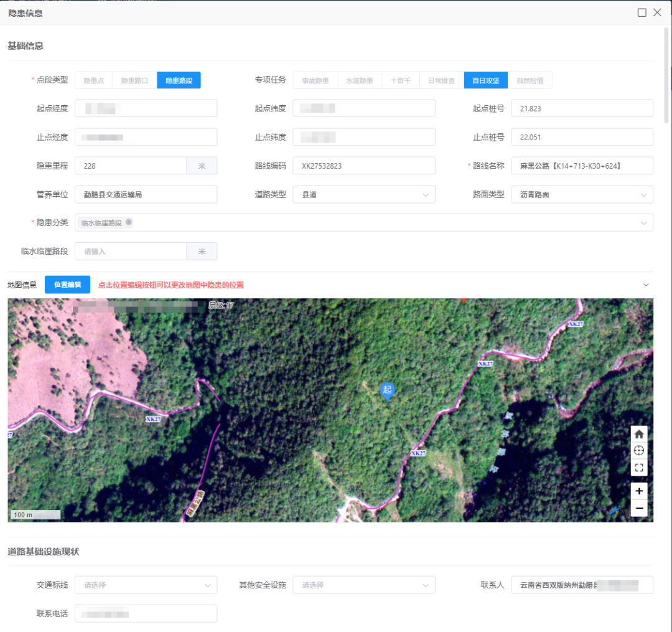This screenshot has height=632, width=672.
Task: Close the 隐患信息 dialog
Action: (657, 12)
